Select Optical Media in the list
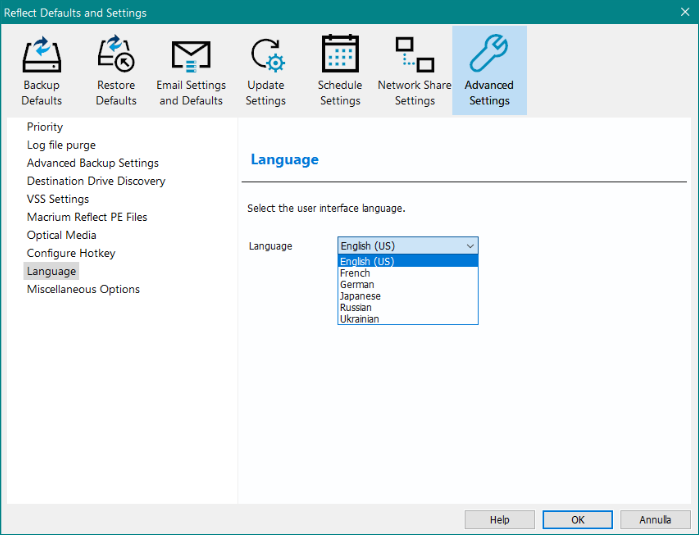Image resolution: width=699 pixels, height=535 pixels. 62,235
